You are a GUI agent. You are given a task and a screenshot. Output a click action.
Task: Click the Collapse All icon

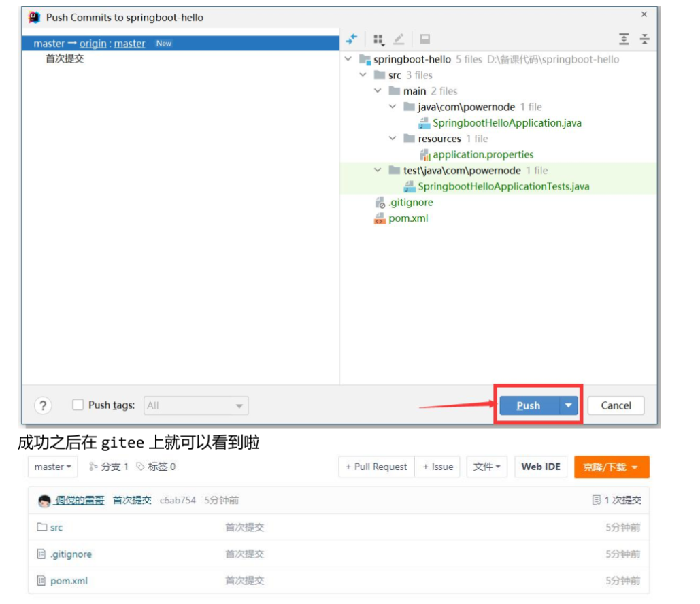[x=644, y=39]
